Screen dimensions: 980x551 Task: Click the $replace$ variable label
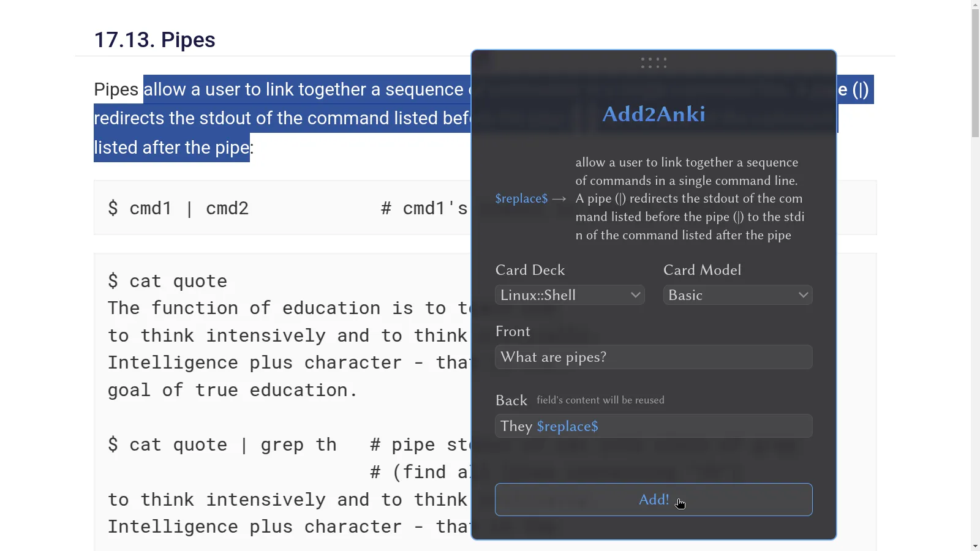coord(521,198)
